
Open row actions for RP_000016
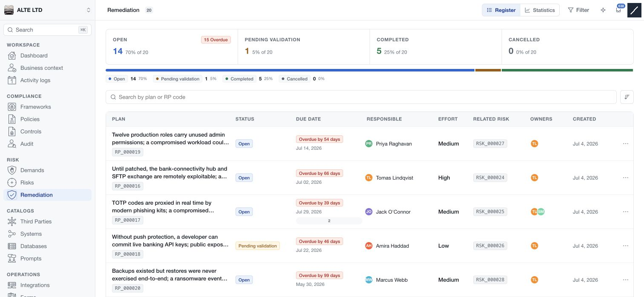tap(626, 177)
